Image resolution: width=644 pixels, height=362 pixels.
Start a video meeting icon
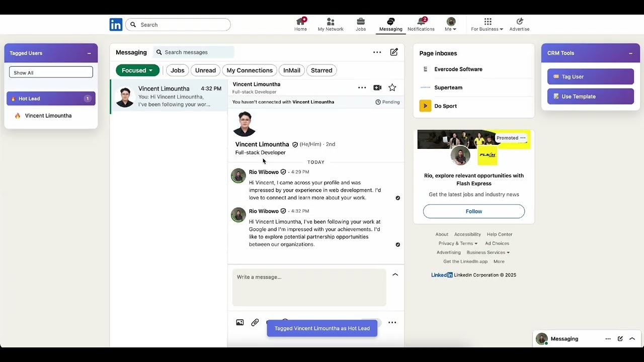click(x=377, y=87)
